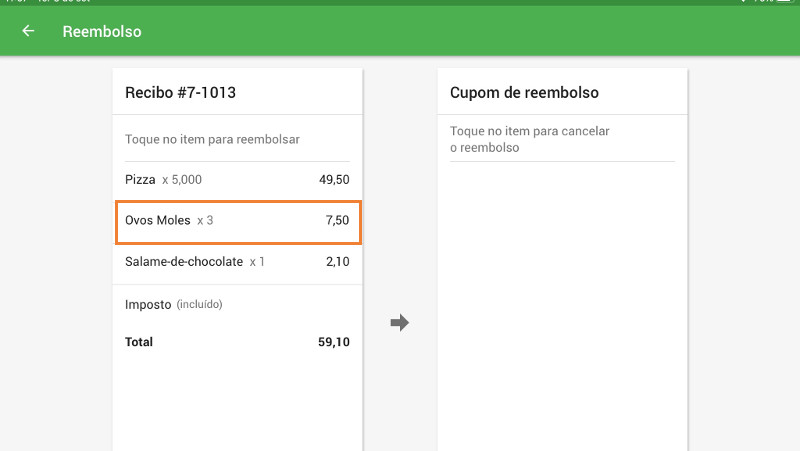Click the hint 'Toque no item para cancelar o reembolso'
800x451 pixels.
(x=530, y=139)
